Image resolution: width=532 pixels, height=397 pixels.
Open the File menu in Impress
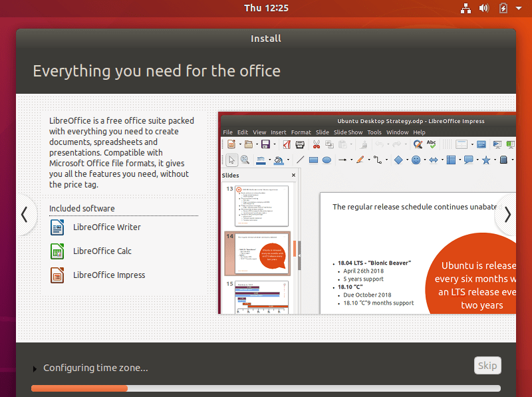coord(227,132)
